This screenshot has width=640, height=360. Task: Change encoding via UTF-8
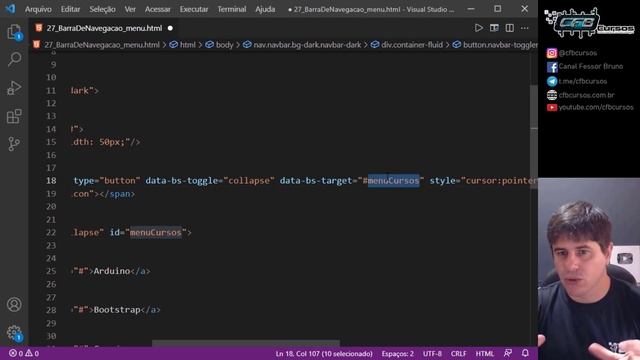[x=432, y=353]
